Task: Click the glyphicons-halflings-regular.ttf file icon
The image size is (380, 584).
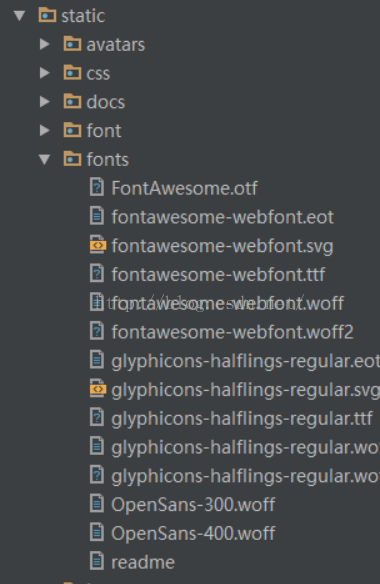Action: (x=97, y=417)
